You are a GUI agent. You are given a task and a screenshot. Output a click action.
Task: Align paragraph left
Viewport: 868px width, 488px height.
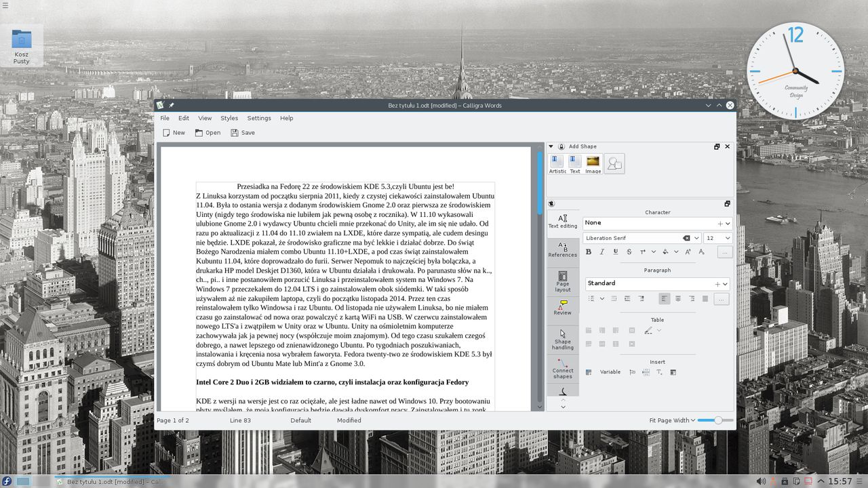(665, 298)
